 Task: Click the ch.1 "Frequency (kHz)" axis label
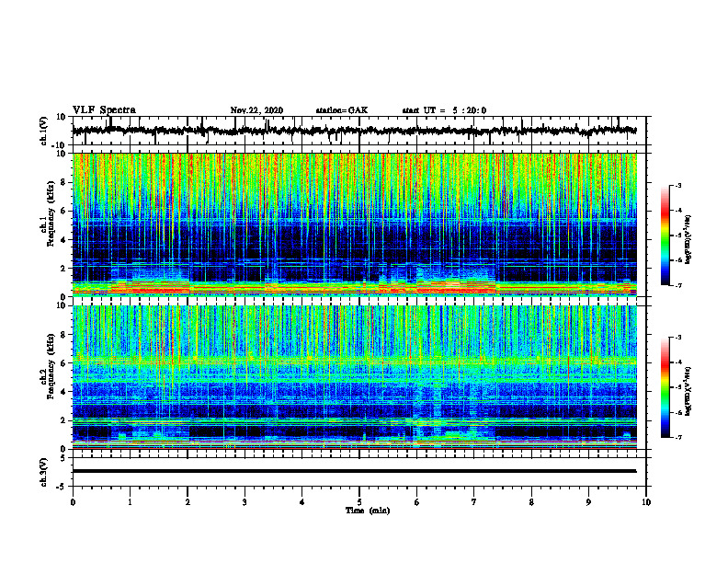(51, 213)
